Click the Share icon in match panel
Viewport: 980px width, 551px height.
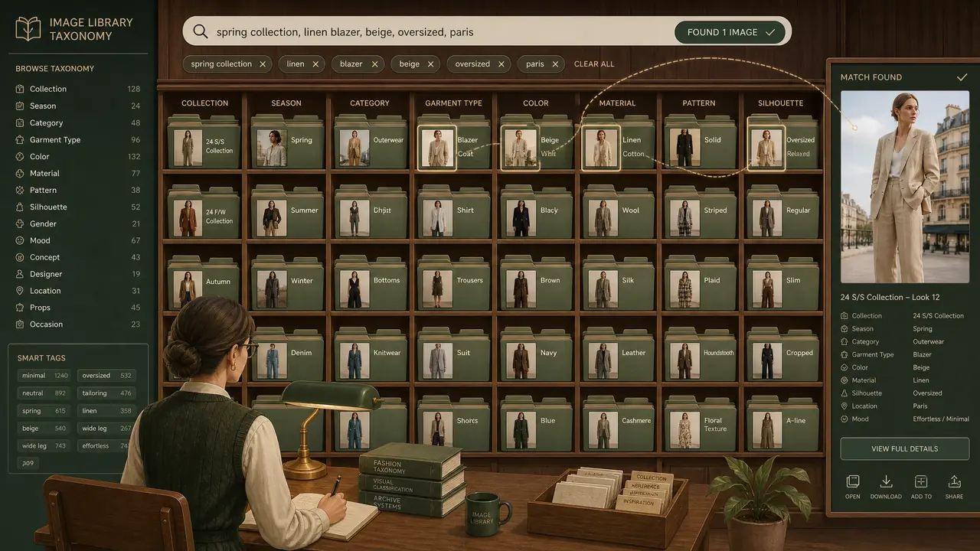(954, 481)
